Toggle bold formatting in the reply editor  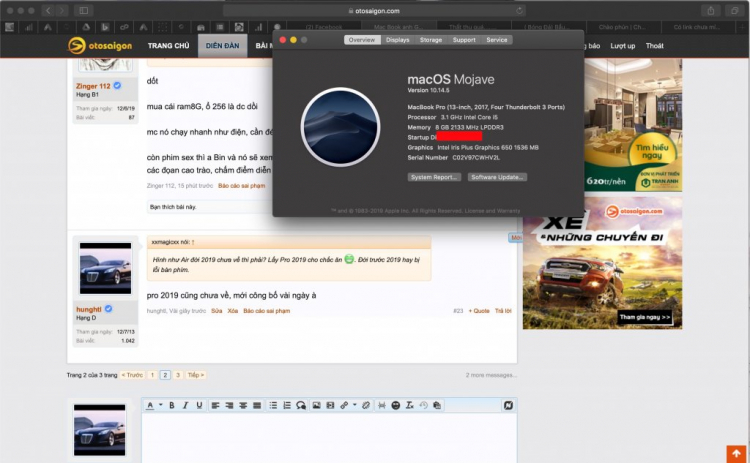171,405
